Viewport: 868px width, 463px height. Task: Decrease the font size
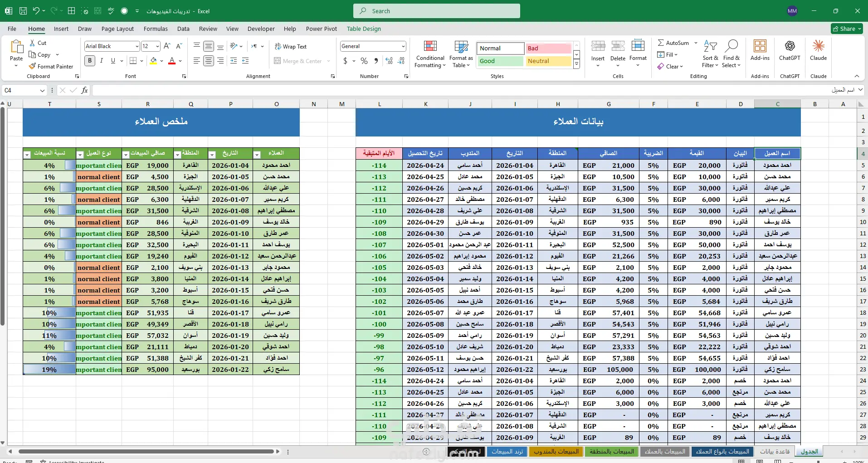(x=179, y=46)
